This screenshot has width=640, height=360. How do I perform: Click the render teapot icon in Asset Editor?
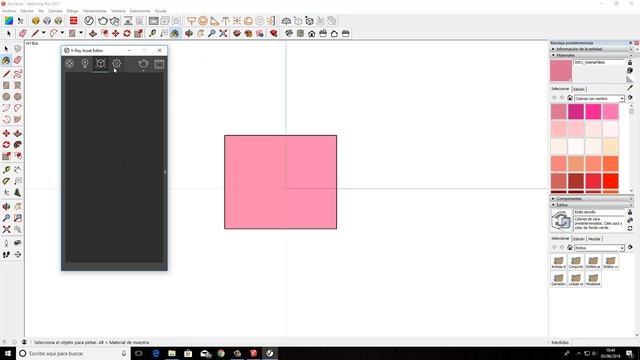(x=143, y=64)
